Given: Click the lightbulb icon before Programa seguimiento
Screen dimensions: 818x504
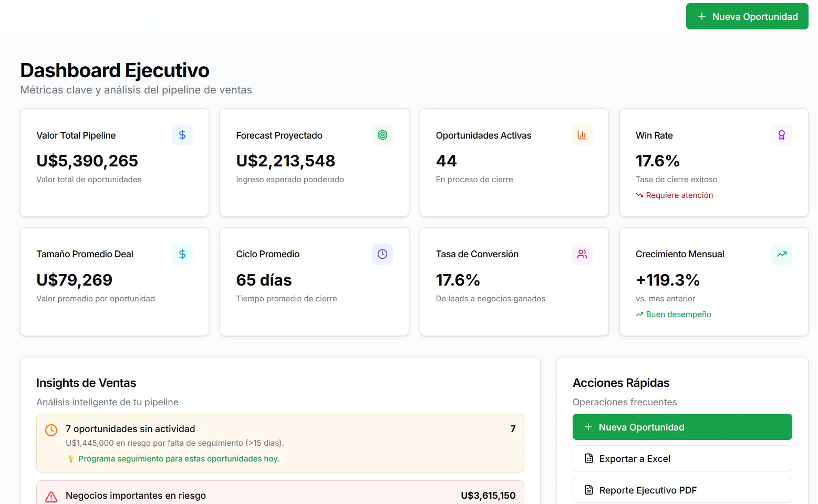Looking at the screenshot, I should [71, 459].
